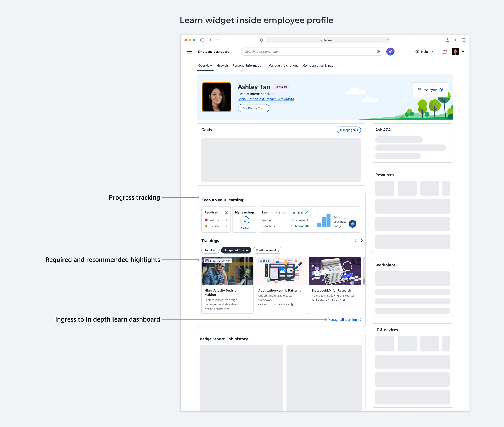Switch to the Growth tab
Screen dimensions: 504x427
222,65
